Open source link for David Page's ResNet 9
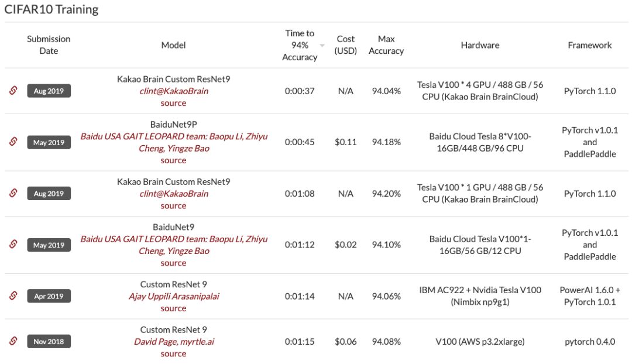This screenshot has height=364, width=632. [173, 353]
